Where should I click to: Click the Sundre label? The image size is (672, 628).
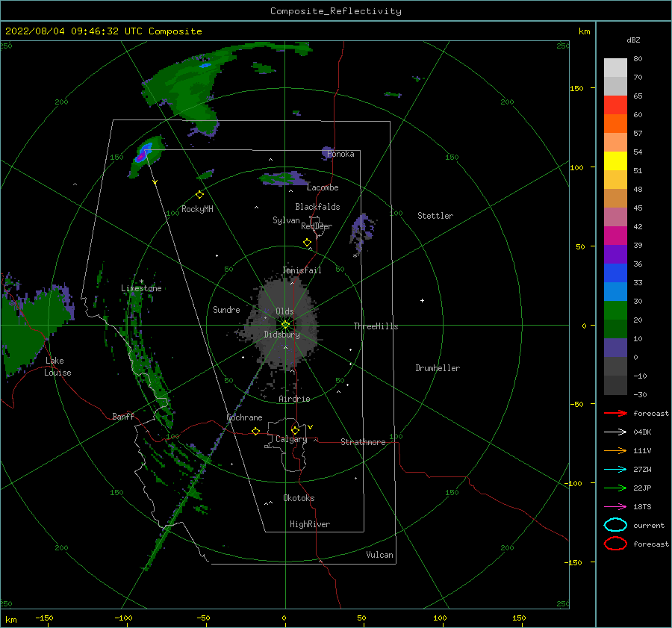point(226,309)
